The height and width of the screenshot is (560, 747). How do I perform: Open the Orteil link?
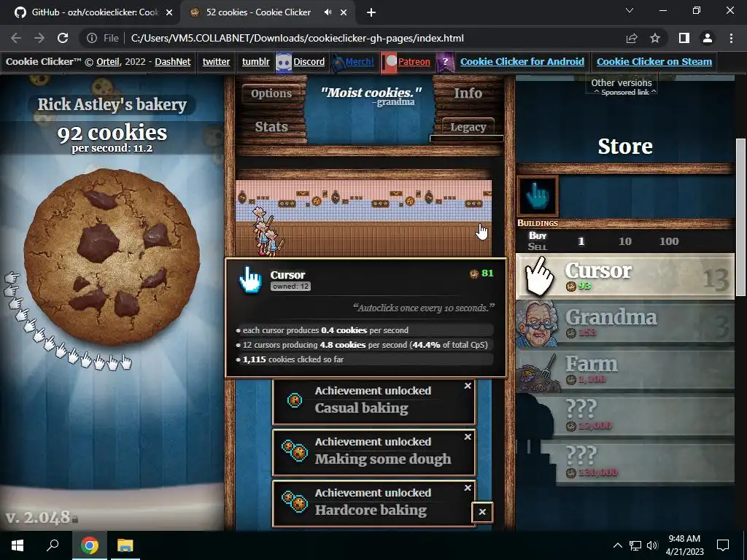click(108, 61)
